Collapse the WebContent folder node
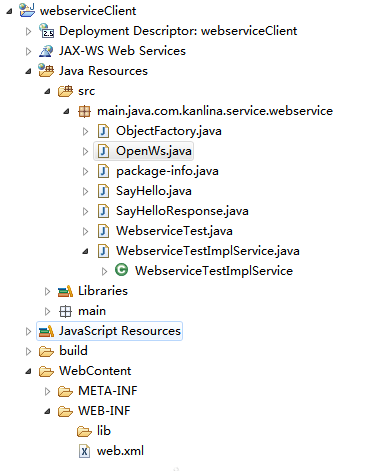 (x=29, y=372)
